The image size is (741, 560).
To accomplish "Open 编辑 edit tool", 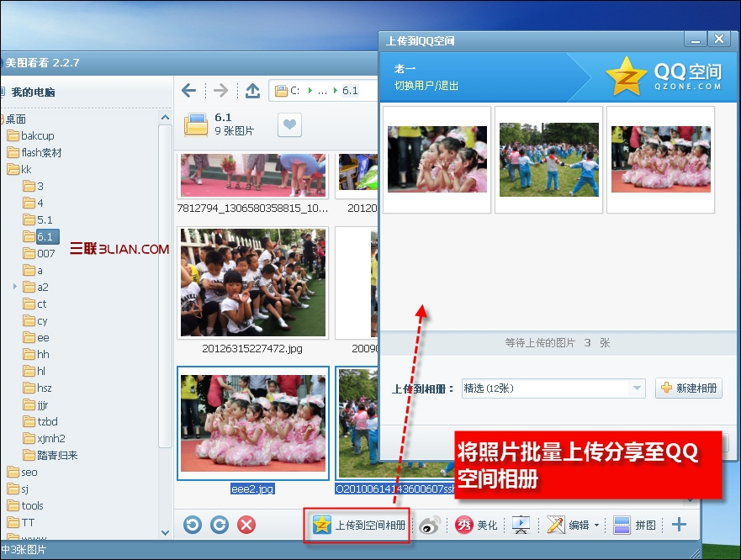I will (x=568, y=525).
